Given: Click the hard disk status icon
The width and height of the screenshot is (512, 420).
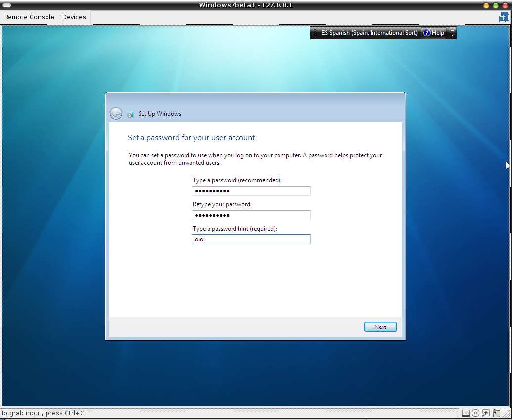Looking at the screenshot, I should pyautogui.click(x=466, y=413).
